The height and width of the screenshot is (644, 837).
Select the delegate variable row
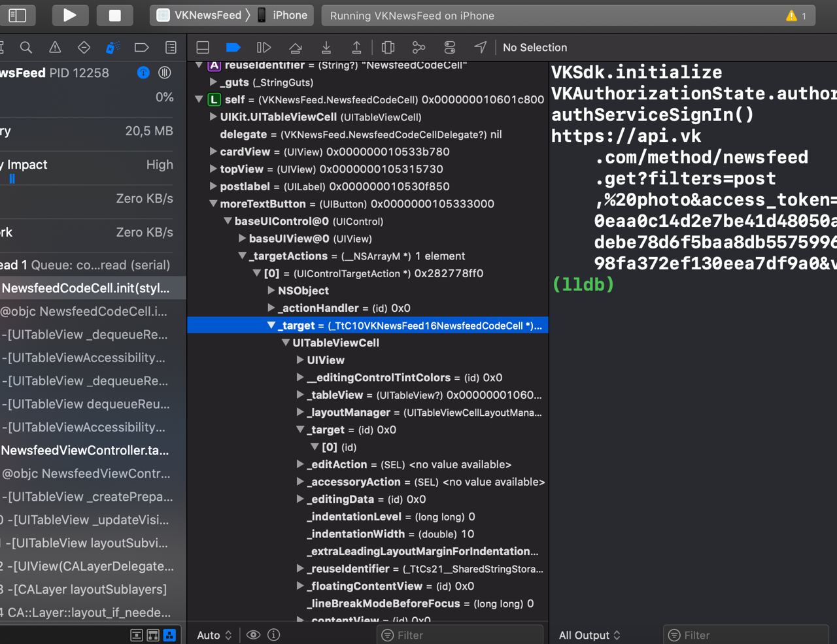point(367,134)
